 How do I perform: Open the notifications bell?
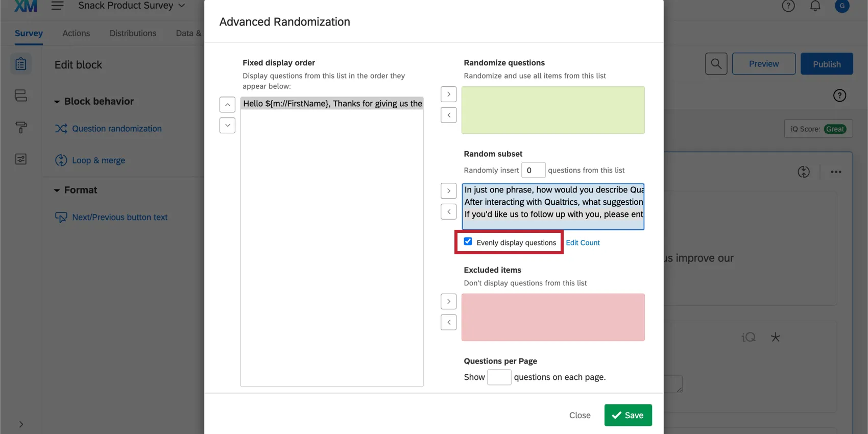pos(815,6)
